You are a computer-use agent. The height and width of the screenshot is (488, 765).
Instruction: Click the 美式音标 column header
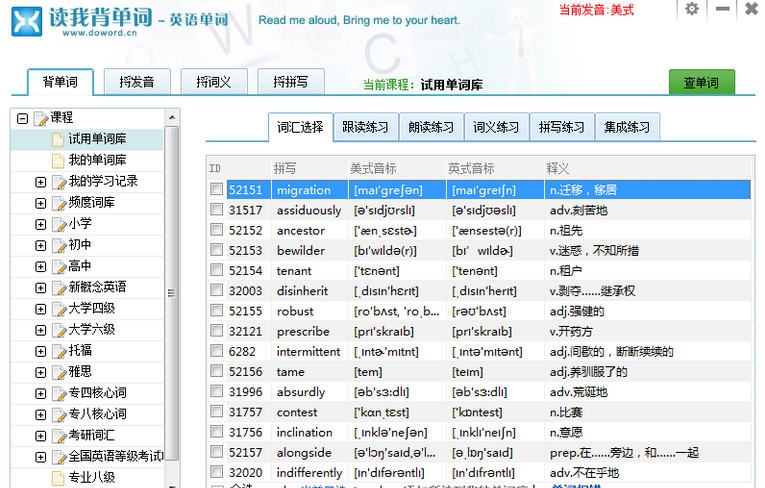point(373,168)
